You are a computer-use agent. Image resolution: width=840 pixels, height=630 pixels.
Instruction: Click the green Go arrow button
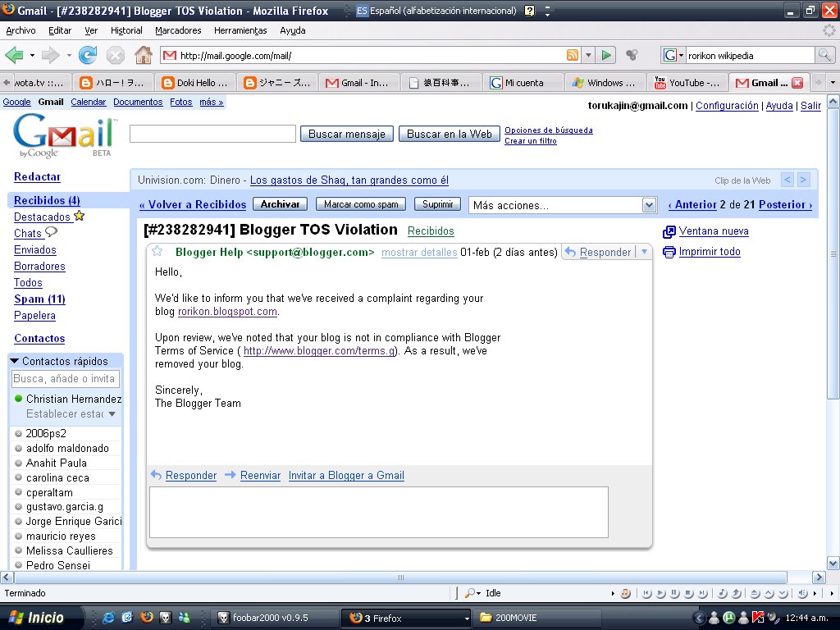(606, 55)
